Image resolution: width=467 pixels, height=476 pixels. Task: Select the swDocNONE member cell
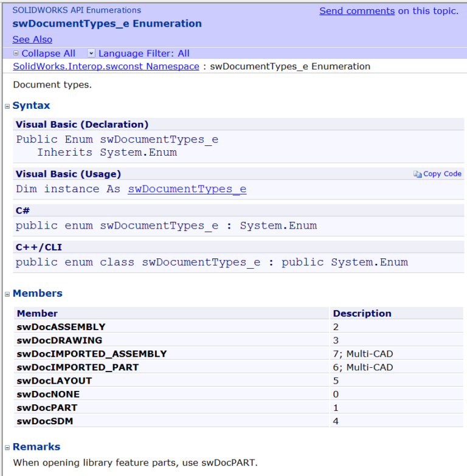point(171,395)
